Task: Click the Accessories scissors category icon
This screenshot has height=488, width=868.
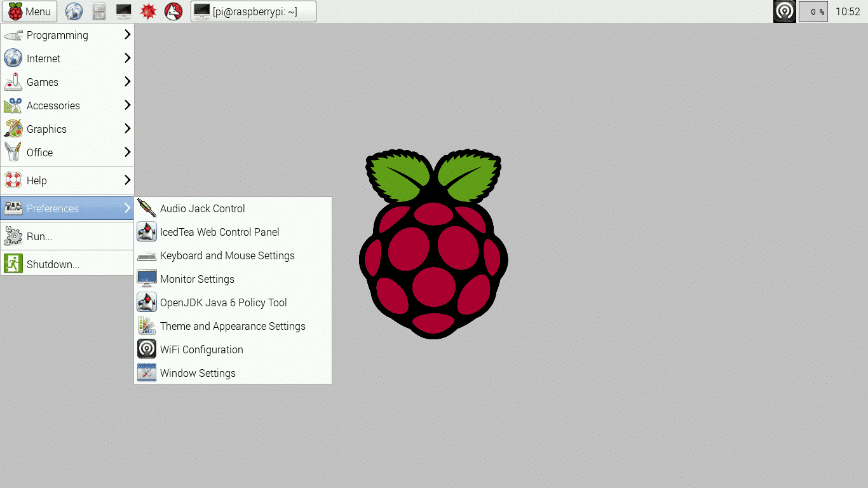Action: click(x=13, y=105)
